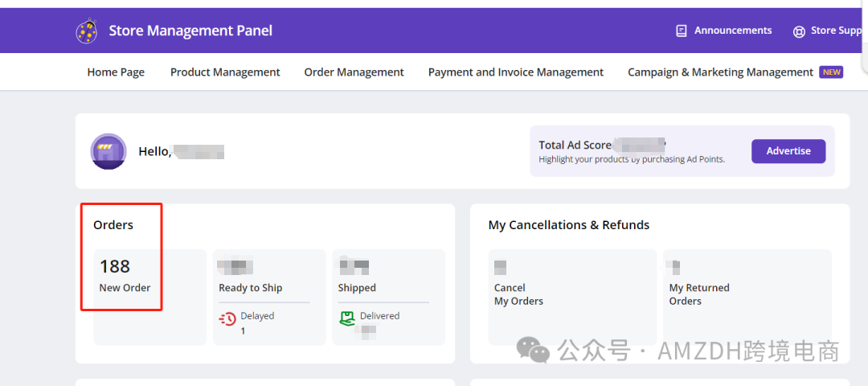Open Order Management menu
The image size is (868, 386).
click(x=354, y=72)
